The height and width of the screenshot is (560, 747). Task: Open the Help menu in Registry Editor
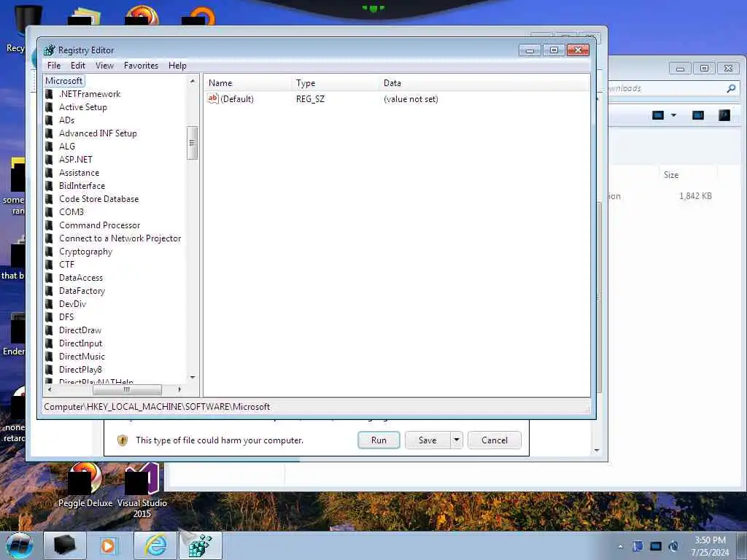coord(177,66)
